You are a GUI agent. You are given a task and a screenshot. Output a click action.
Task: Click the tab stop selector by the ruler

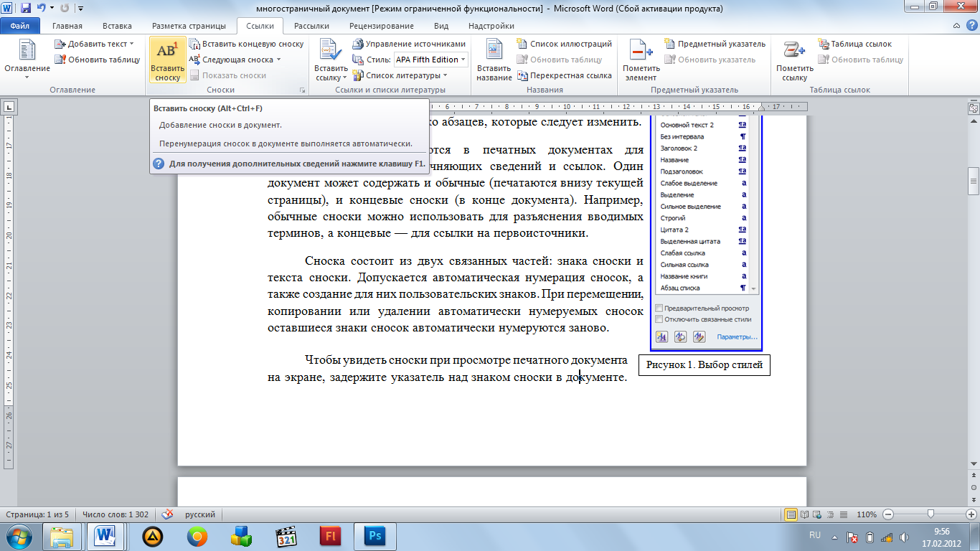[9, 108]
